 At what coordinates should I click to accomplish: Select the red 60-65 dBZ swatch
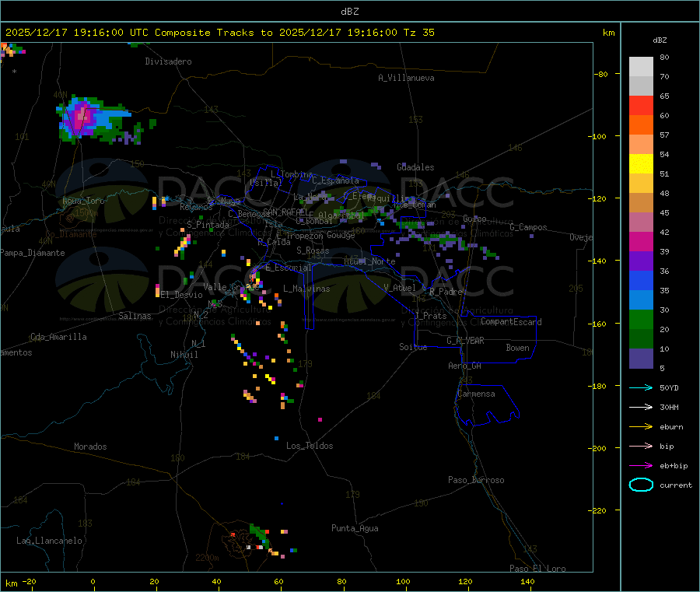pos(641,105)
